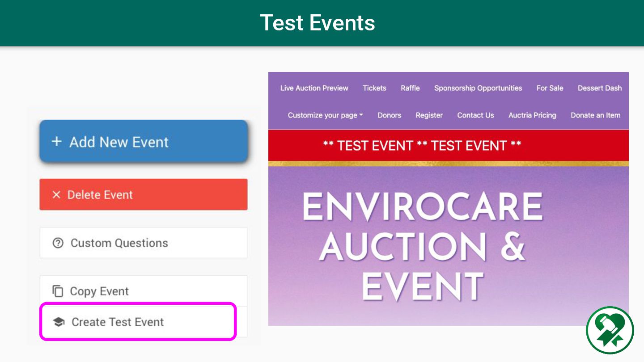Expand the Customize your page dropdown
This screenshot has height=362, width=644.
pyautogui.click(x=325, y=115)
